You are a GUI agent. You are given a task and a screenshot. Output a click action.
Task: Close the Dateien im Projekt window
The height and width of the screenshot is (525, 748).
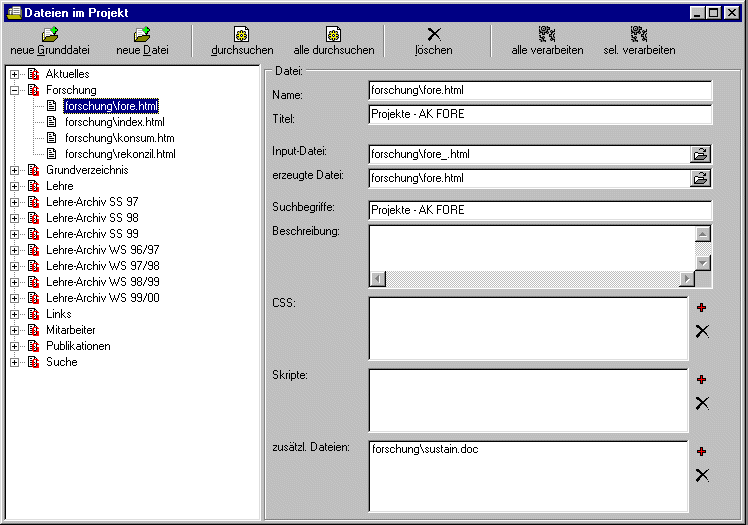(731, 13)
